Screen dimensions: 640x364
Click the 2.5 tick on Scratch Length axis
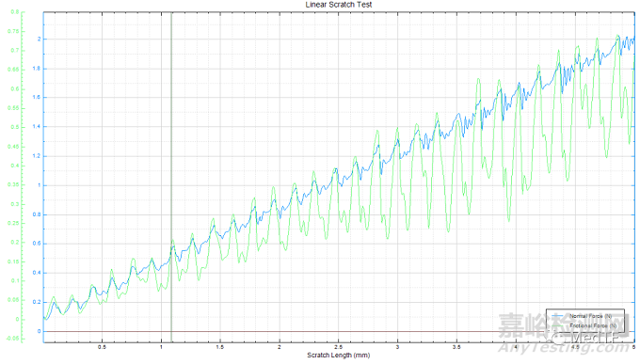(339, 347)
